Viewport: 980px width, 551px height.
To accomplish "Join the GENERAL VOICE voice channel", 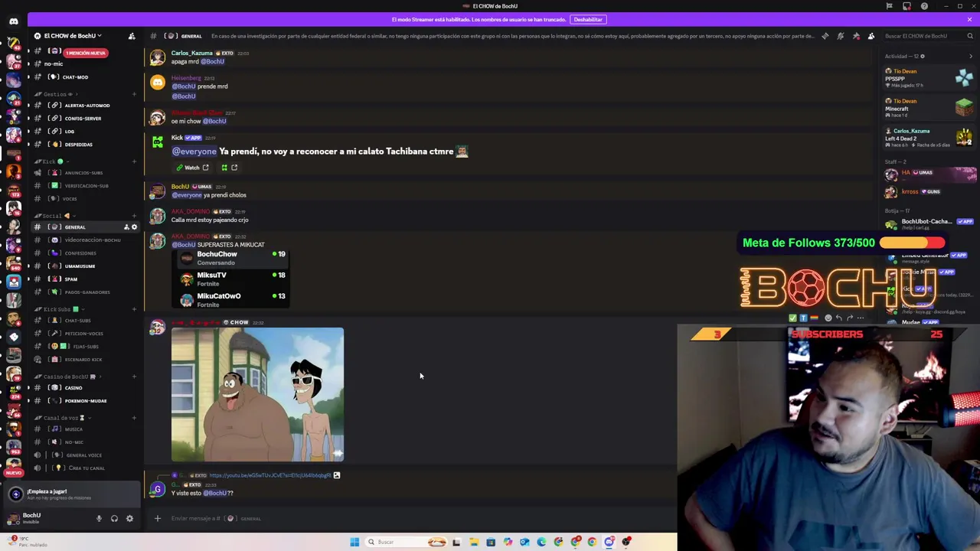I will 84,455.
